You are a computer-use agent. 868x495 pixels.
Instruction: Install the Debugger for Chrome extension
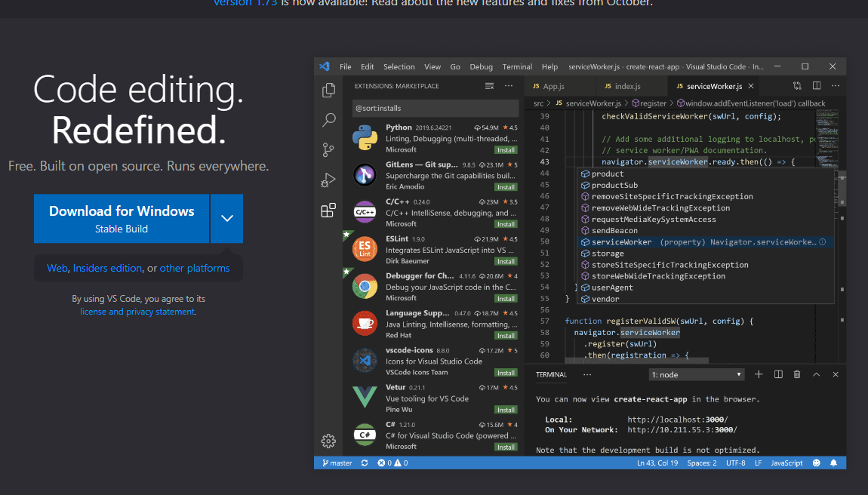506,299
